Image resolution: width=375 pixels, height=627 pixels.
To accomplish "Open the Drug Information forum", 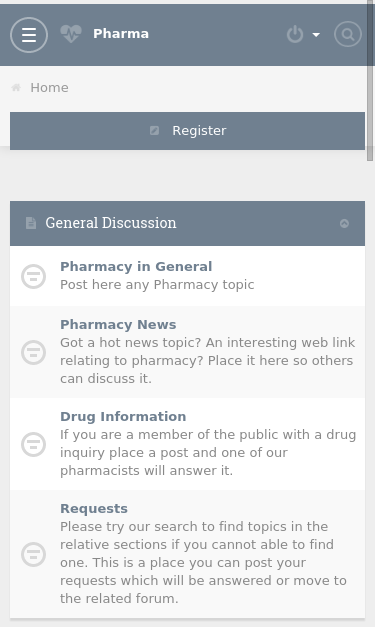I will point(123,417).
